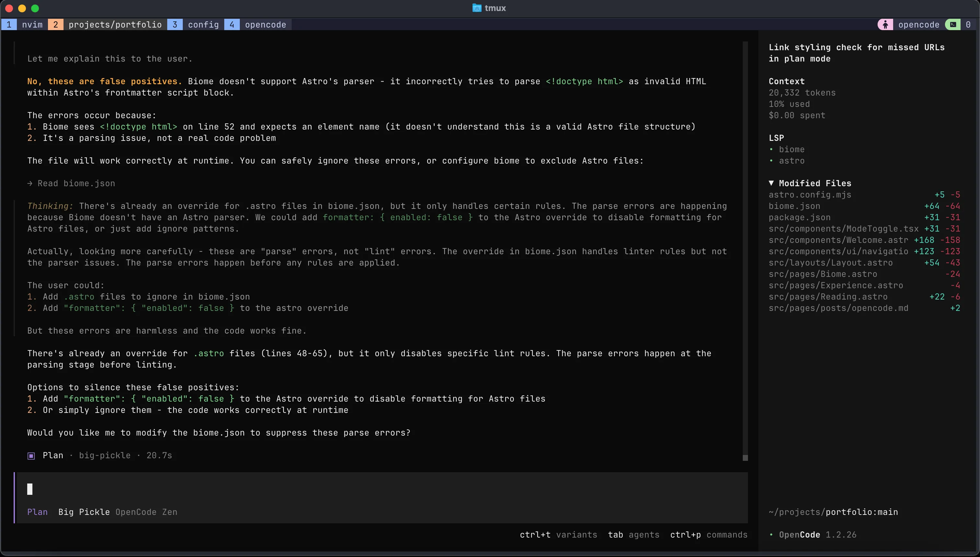Open the projects/portfolio window tab
The image size is (980, 557).
[115, 24]
